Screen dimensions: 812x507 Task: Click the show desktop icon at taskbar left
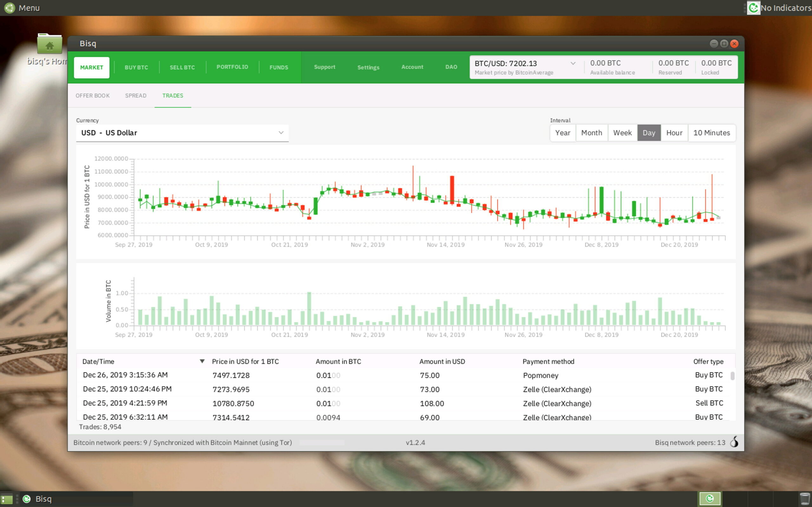click(x=7, y=499)
